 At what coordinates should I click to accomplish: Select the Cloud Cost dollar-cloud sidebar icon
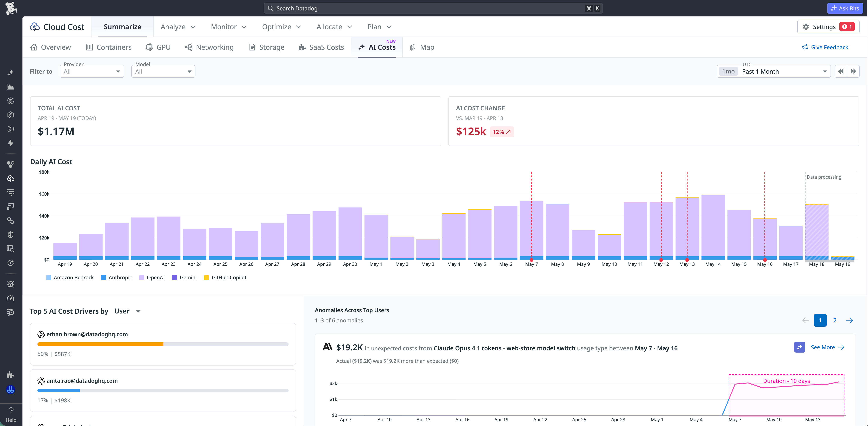[11, 178]
